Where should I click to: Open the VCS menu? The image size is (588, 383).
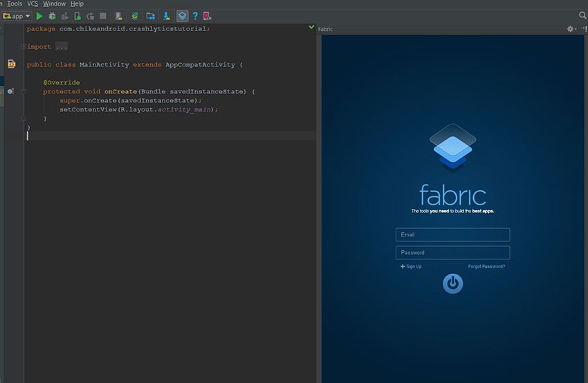coord(33,3)
